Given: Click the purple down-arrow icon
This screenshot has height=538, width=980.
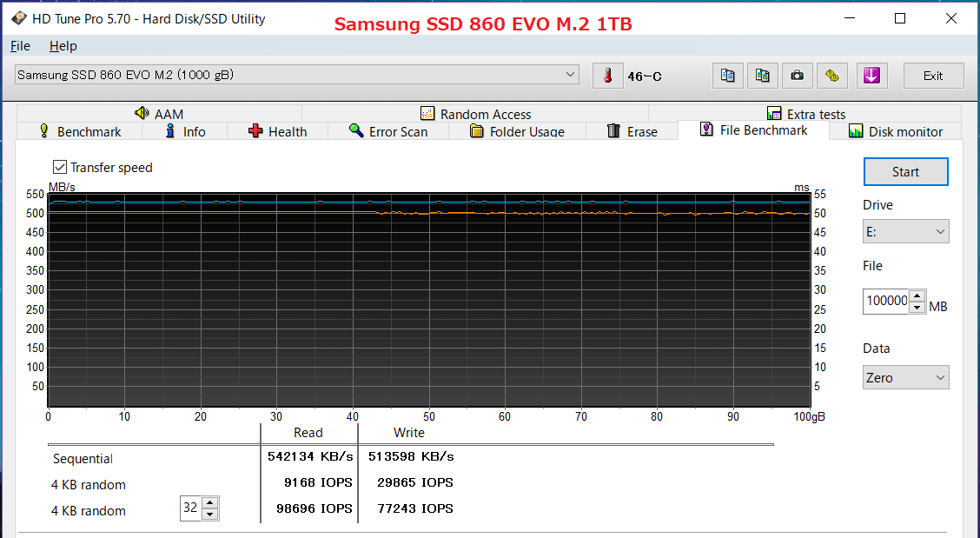Looking at the screenshot, I should 871,76.
